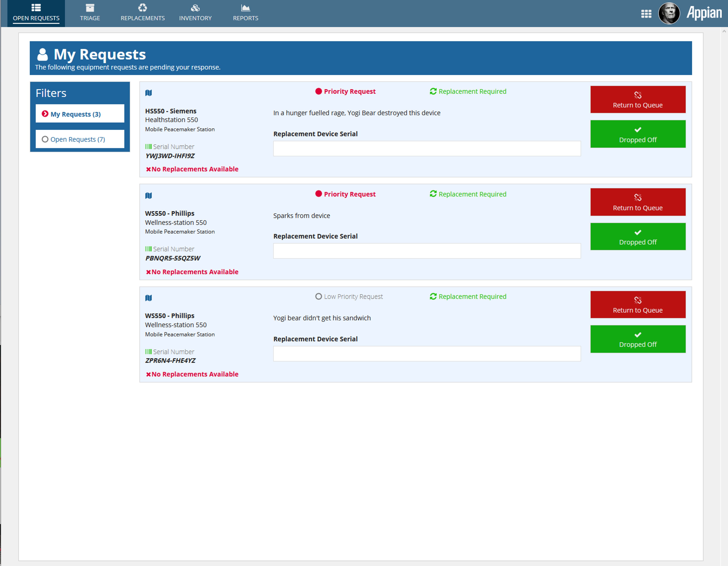The image size is (728, 566).
Task: Click the map icon on Sparks from device card
Action: click(149, 195)
